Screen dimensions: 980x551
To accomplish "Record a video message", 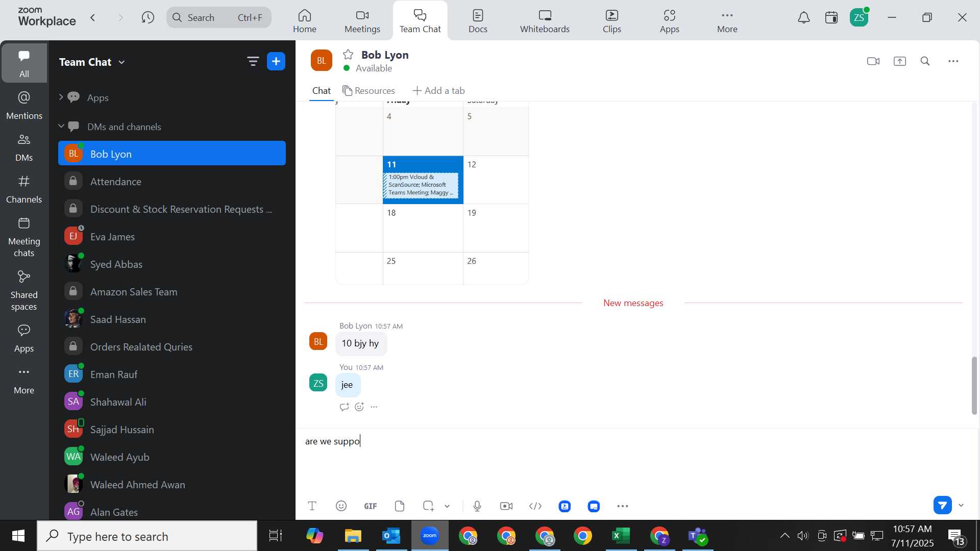I will point(506,506).
